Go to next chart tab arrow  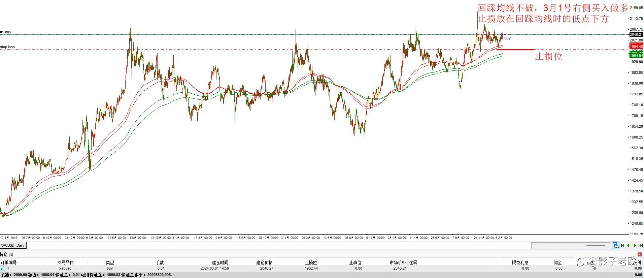click(x=635, y=245)
